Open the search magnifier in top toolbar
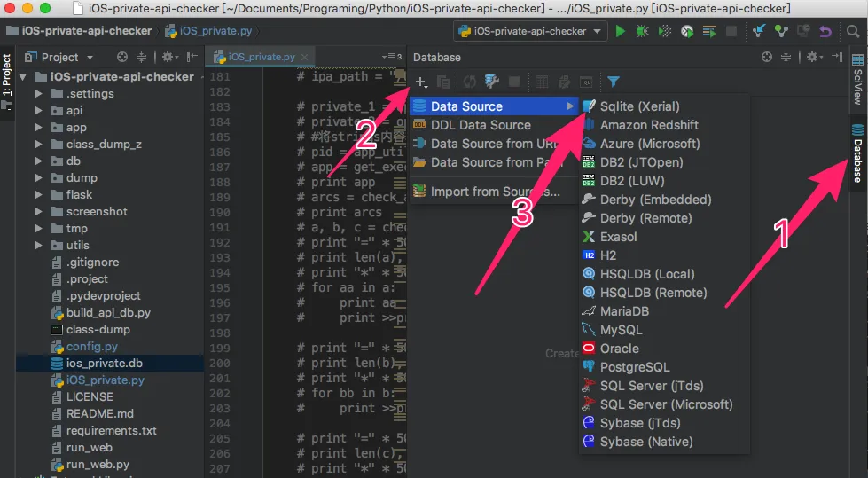Viewport: 868px width, 478px height. (853, 32)
